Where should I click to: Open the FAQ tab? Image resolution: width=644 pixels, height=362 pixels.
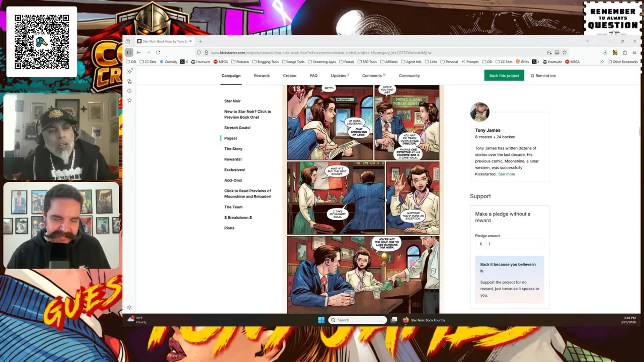tap(313, 75)
